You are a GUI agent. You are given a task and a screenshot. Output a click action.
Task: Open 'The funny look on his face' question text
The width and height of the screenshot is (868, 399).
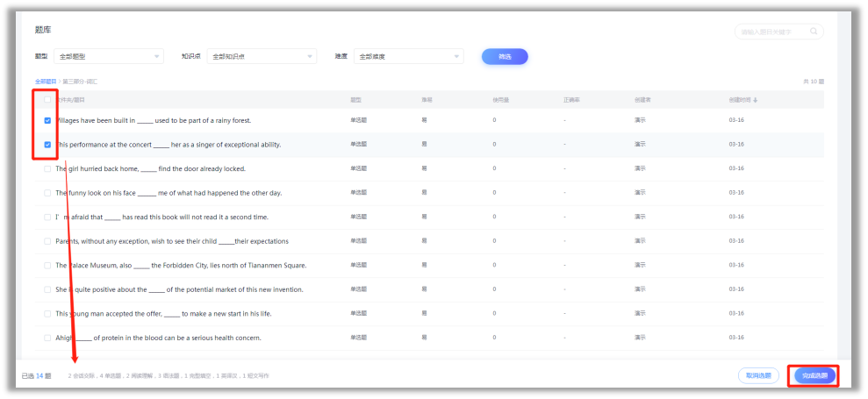pyautogui.click(x=169, y=193)
